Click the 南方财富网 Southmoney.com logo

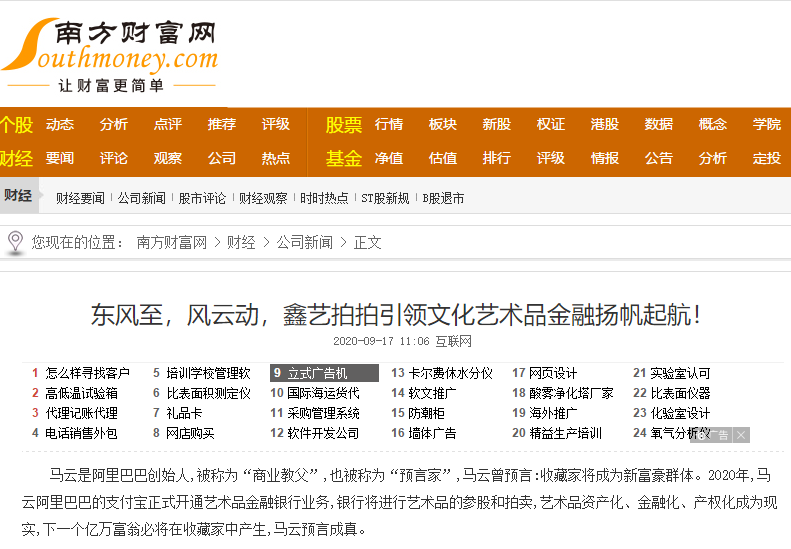click(x=110, y=56)
